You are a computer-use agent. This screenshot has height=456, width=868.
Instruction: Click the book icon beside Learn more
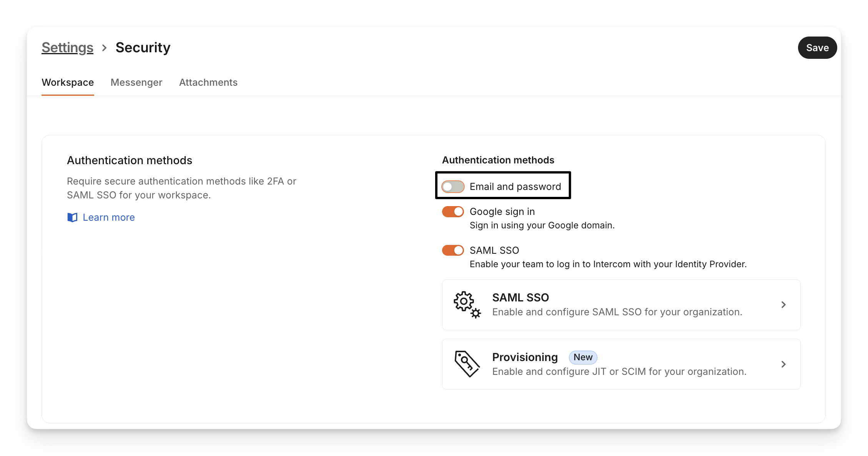coord(72,218)
